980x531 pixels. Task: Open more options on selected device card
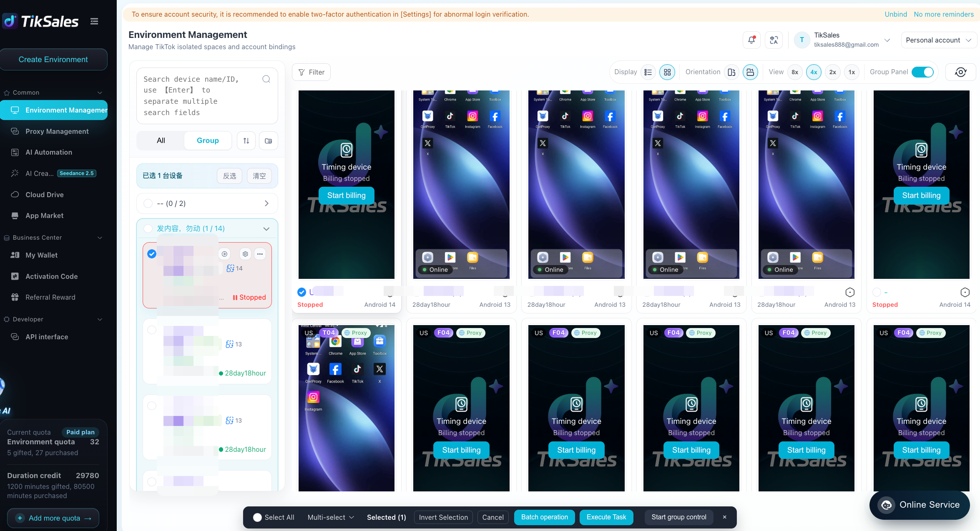pos(260,254)
